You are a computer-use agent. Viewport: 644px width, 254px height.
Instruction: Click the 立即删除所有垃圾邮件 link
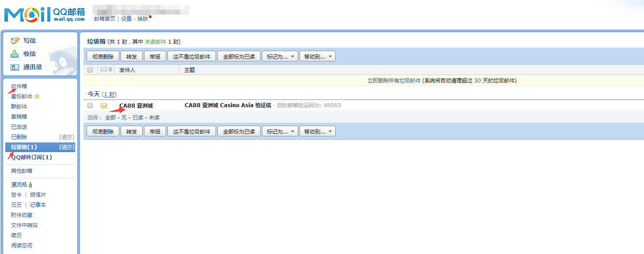(394, 81)
